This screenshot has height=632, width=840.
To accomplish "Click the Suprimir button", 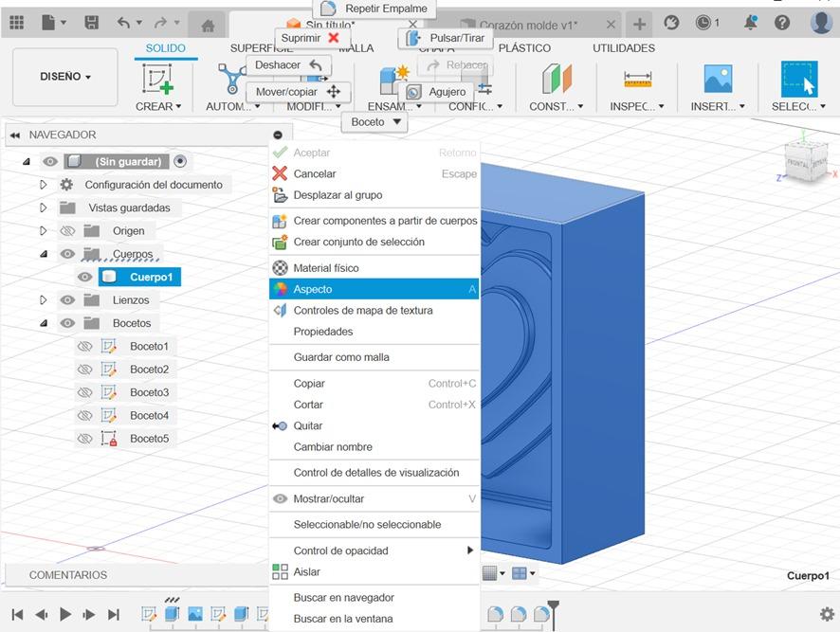I will [x=312, y=38].
